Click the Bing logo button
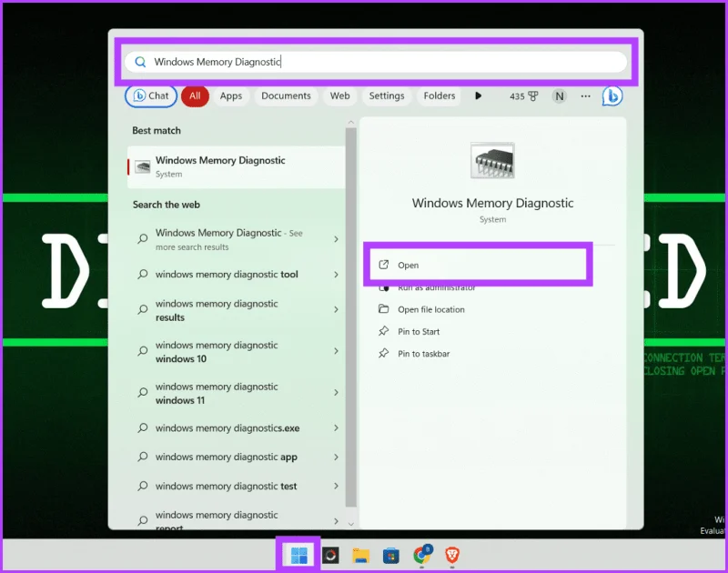This screenshot has width=728, height=573. (612, 96)
